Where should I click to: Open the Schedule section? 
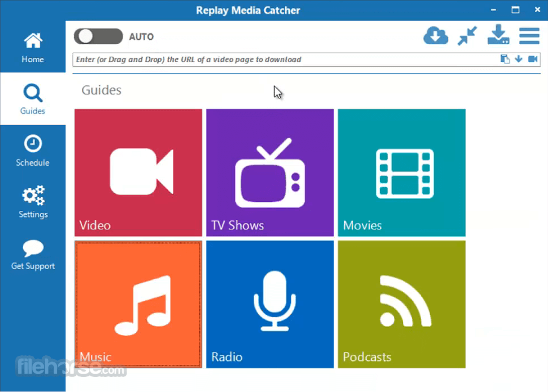(33, 151)
